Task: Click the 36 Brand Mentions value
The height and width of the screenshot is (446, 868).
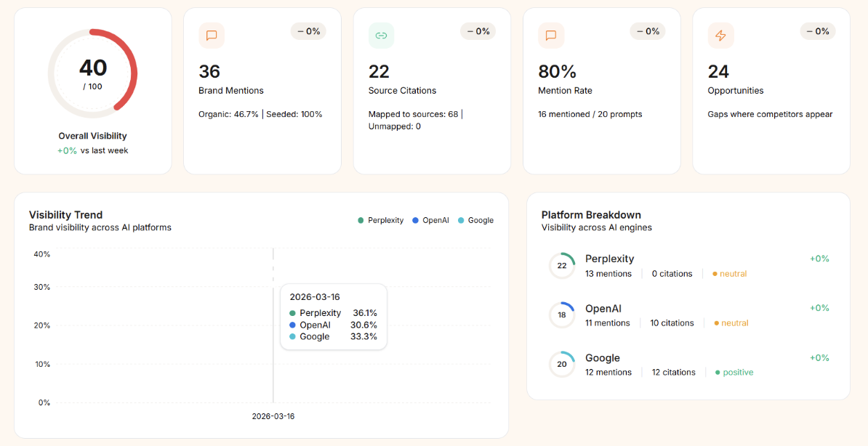Action: (x=209, y=71)
